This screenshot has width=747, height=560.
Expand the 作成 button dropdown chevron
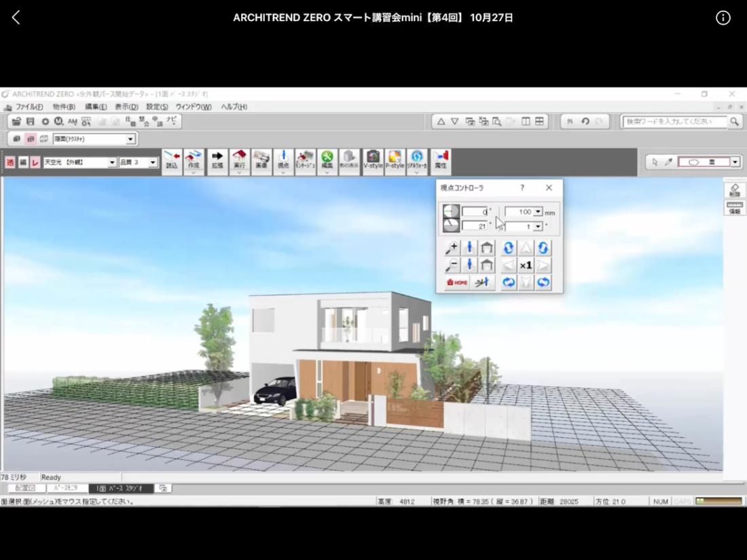(194, 173)
